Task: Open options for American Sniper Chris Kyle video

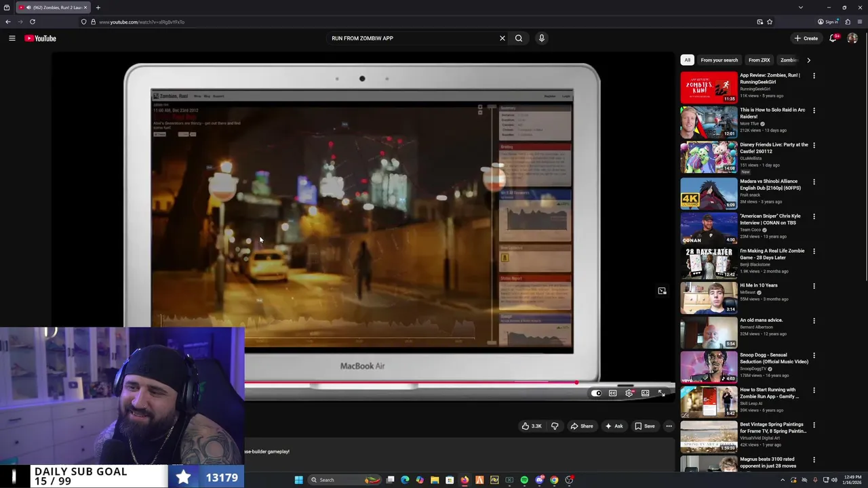Action: (x=814, y=217)
